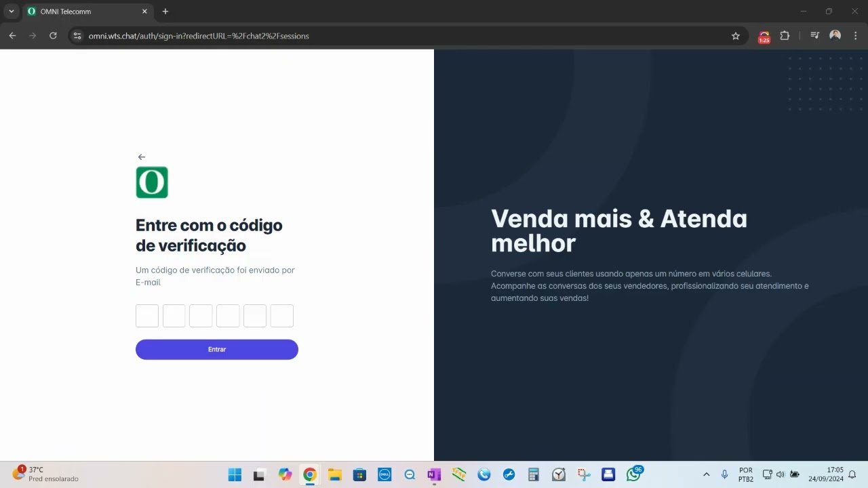Screen dimensions: 868x488
Task: Open the Chrome three-dot menu
Action: point(855,36)
